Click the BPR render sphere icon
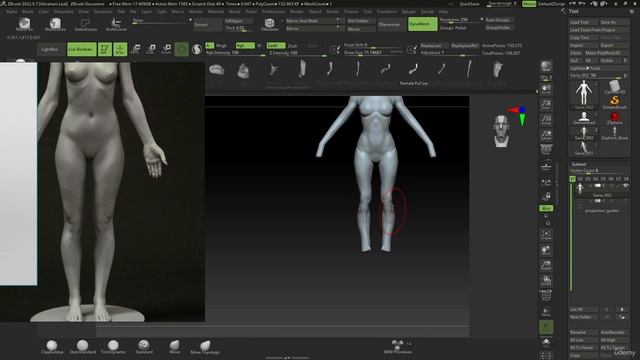 (546, 67)
